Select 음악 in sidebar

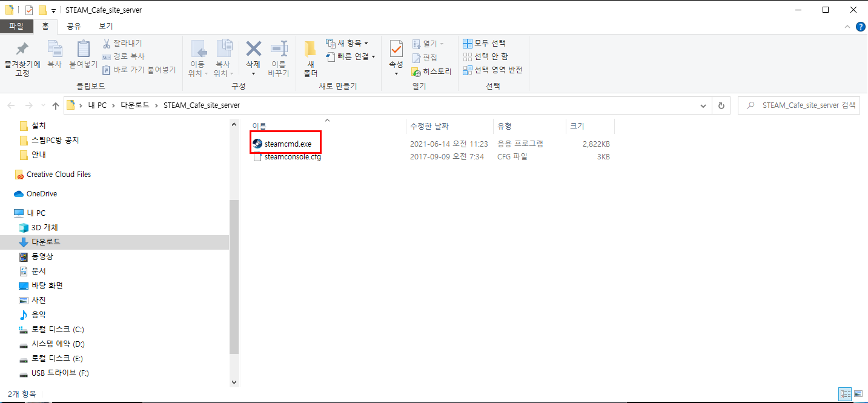pos(32,315)
